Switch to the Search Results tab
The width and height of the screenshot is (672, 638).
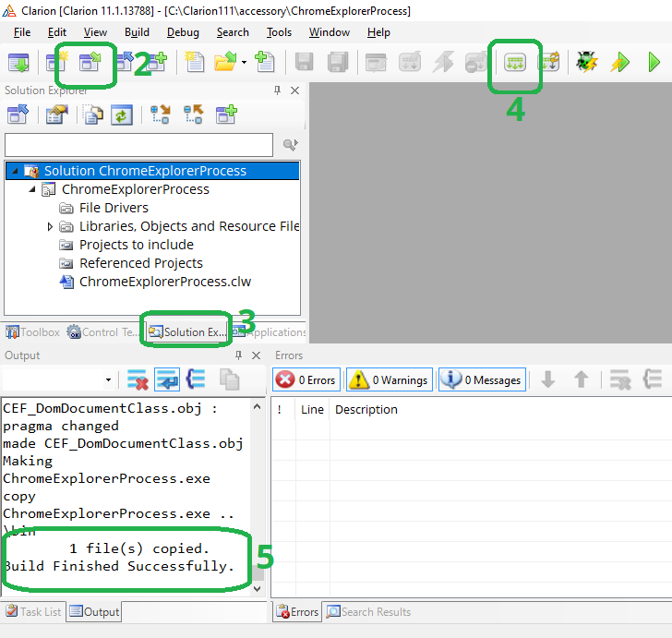coord(368,611)
